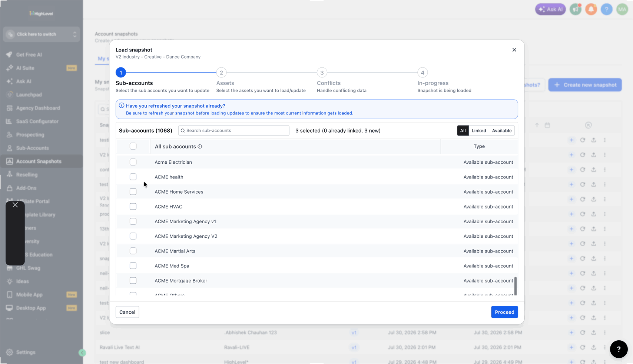The image size is (633, 364).
Task: Click the info icon beside All sub accounts
Action: tap(200, 147)
